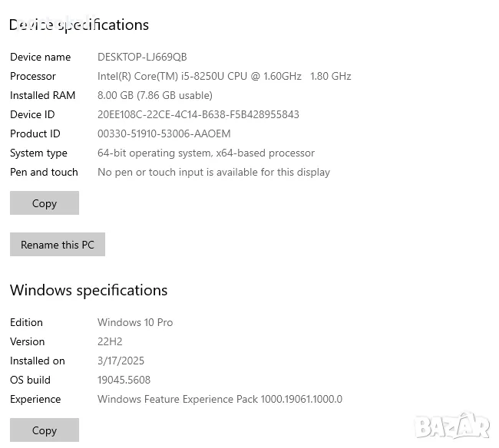Click Copy button under Windows specifications
Viewport: 499px width, 448px height.
(45, 430)
